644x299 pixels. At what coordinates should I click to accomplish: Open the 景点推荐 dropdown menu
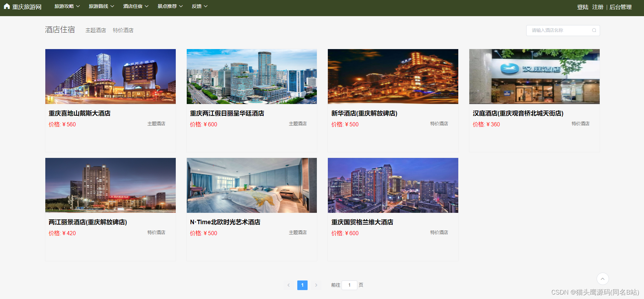170,6
